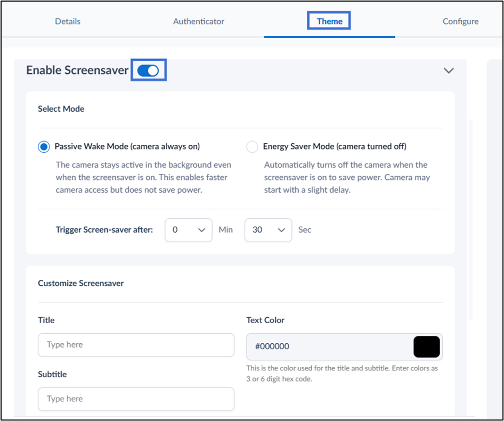
Task: Open the Authenticator tab
Action: tap(199, 21)
